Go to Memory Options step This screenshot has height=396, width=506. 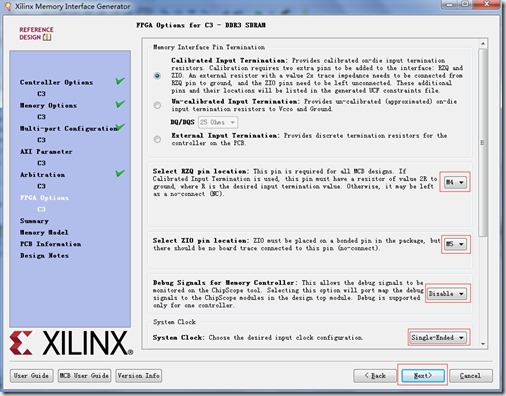point(48,105)
